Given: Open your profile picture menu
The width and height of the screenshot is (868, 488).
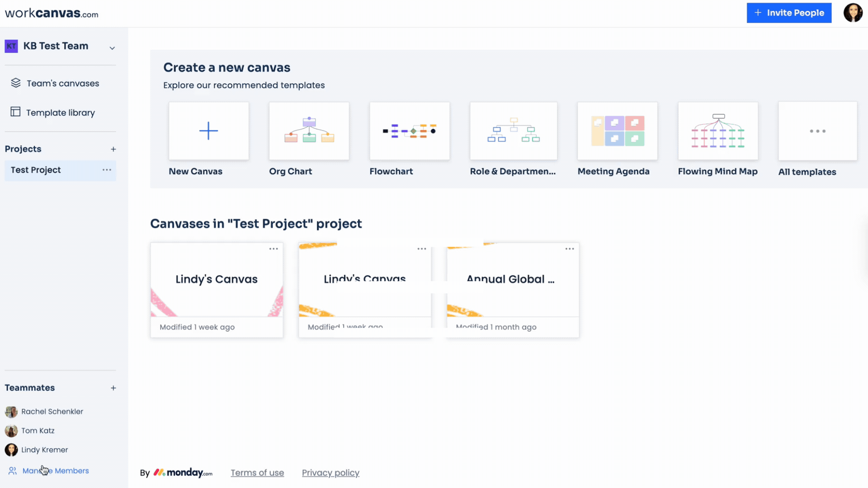Looking at the screenshot, I should (854, 13).
